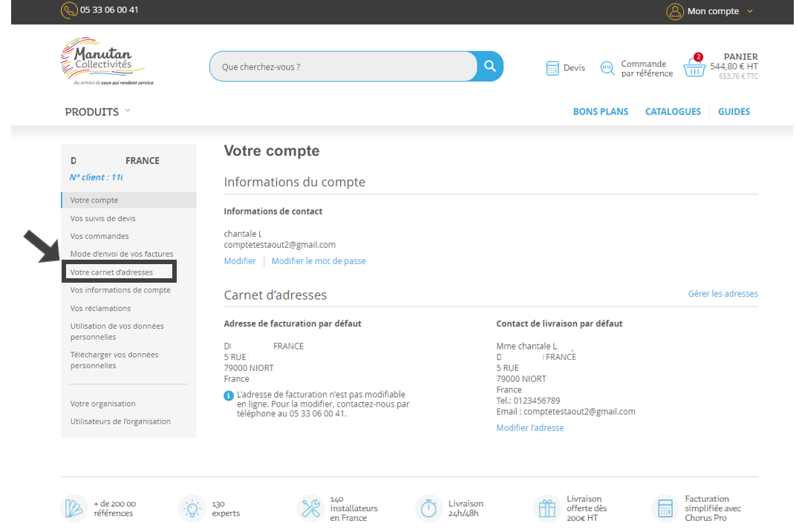The width and height of the screenshot is (799, 532).
Task: Click the Devis calculator icon
Action: [x=552, y=68]
